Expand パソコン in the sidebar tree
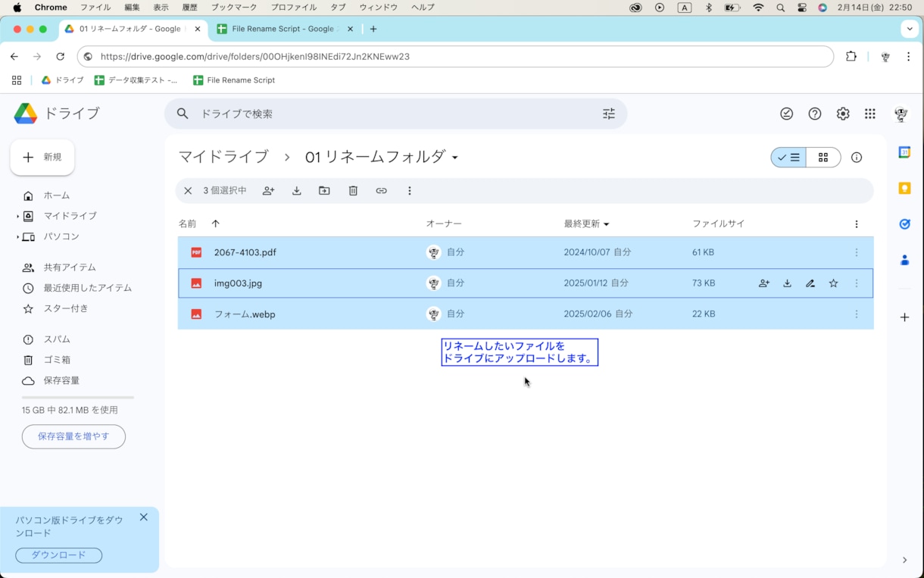This screenshot has width=924, height=578. point(17,236)
